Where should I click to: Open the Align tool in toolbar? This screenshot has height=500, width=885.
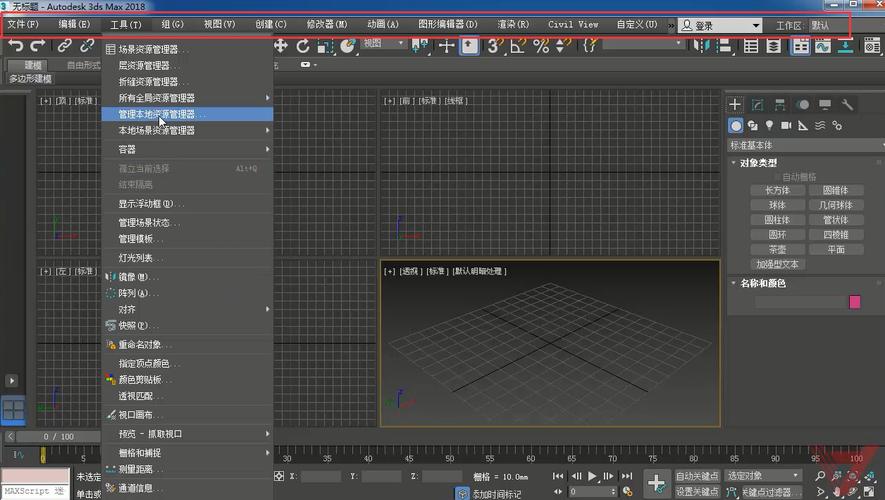(x=724, y=46)
